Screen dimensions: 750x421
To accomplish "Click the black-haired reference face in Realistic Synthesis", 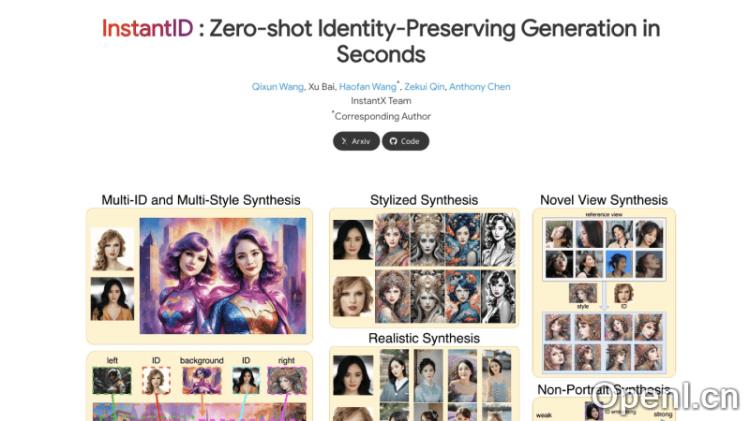I will 353,375.
